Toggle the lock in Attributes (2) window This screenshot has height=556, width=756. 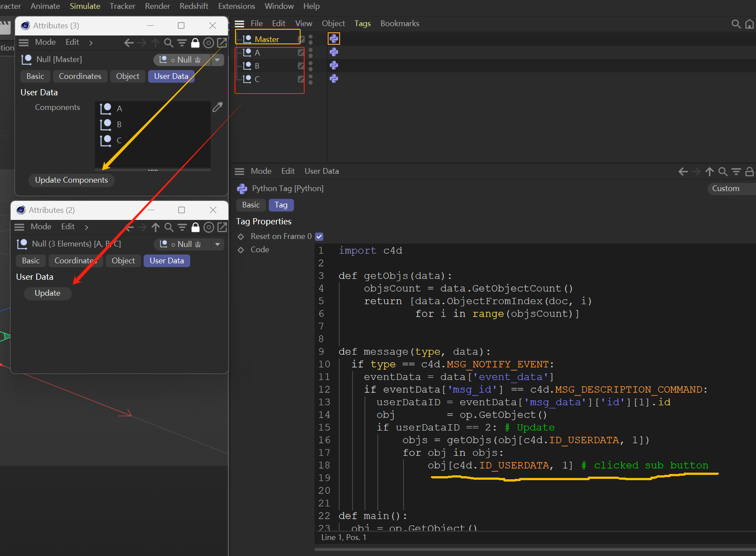(195, 227)
